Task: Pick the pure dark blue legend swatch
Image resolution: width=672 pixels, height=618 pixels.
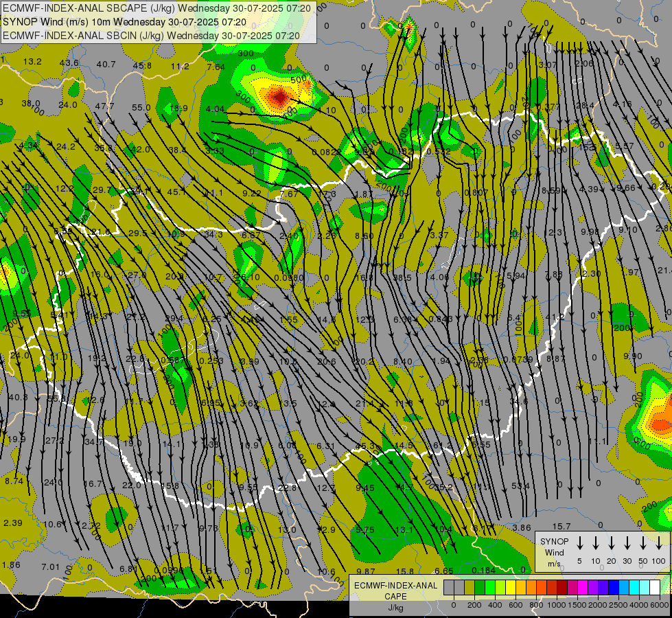Action: [x=613, y=588]
